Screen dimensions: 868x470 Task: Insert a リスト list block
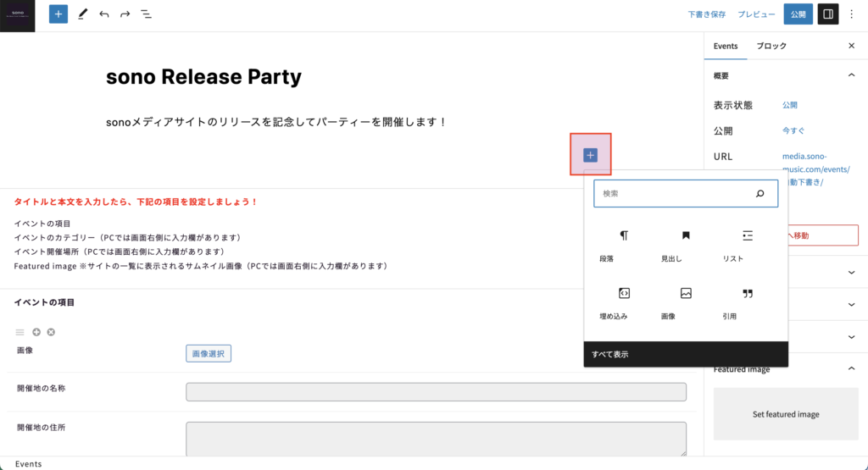coord(747,244)
